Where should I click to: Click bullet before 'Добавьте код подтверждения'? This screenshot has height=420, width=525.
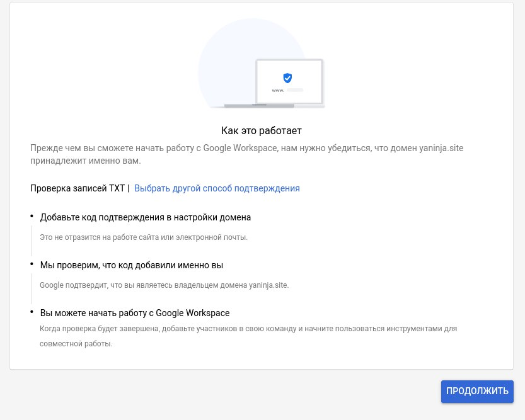point(32,217)
